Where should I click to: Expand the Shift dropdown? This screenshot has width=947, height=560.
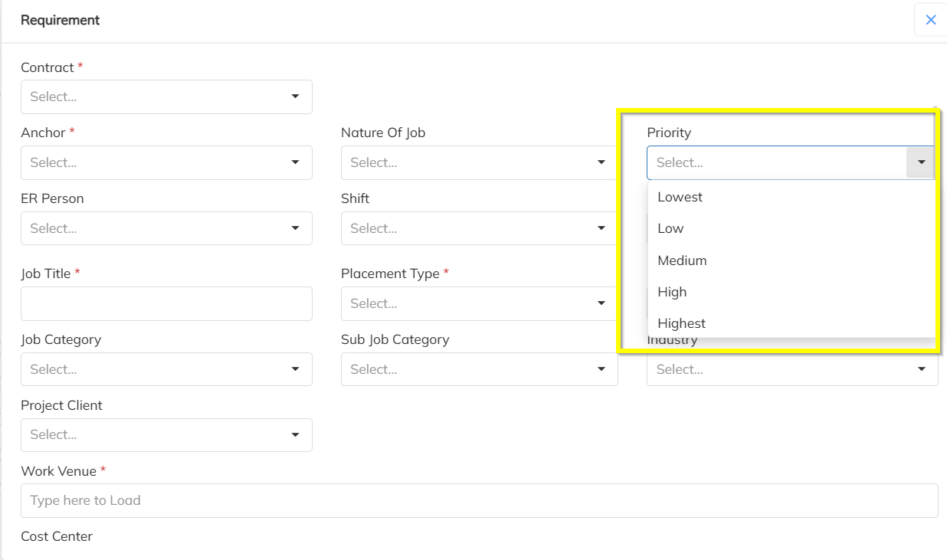(x=479, y=228)
